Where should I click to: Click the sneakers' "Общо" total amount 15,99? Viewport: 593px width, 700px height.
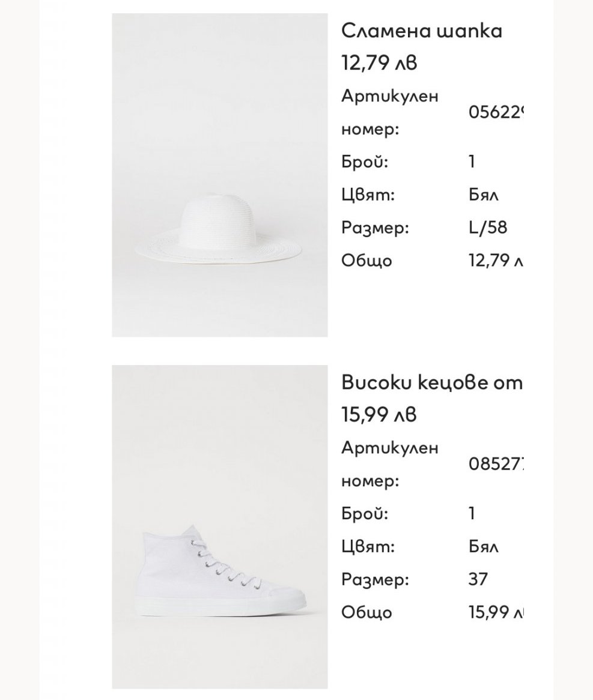point(496,612)
